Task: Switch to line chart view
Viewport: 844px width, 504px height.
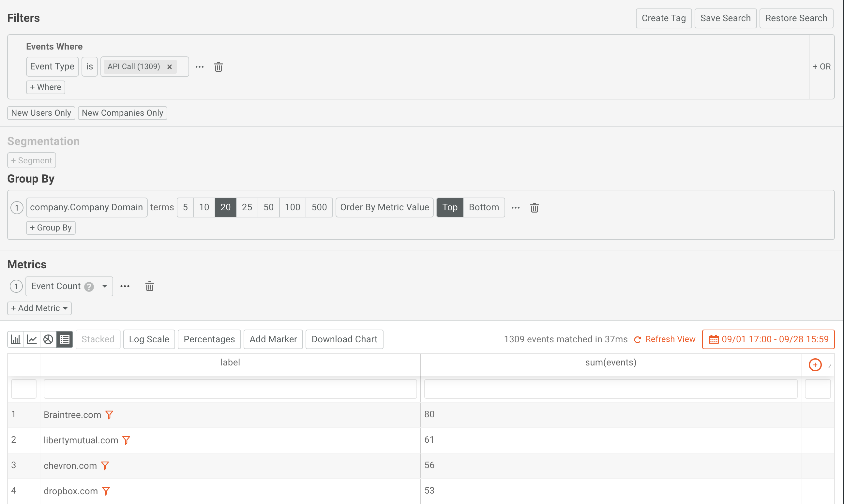Action: tap(32, 339)
